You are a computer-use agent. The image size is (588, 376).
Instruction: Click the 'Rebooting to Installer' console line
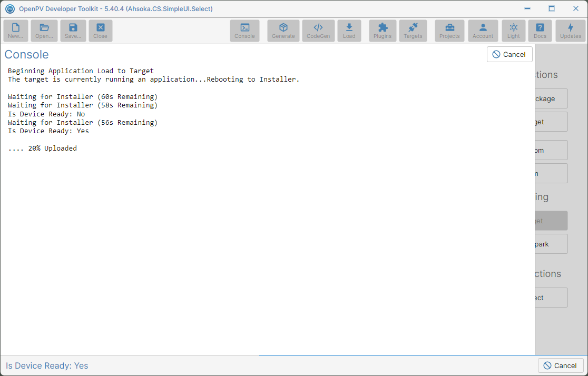pos(154,80)
